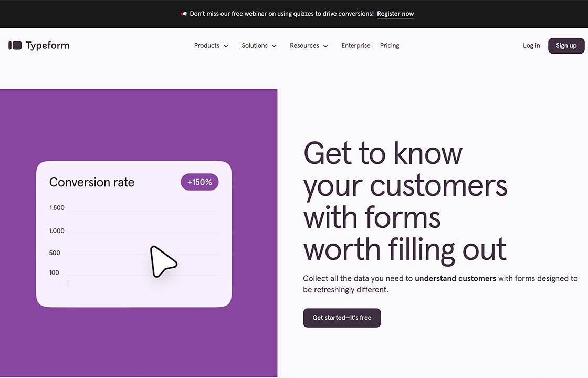The height and width of the screenshot is (378, 588).
Task: Click the 1.500 axis label
Action: tap(57, 208)
